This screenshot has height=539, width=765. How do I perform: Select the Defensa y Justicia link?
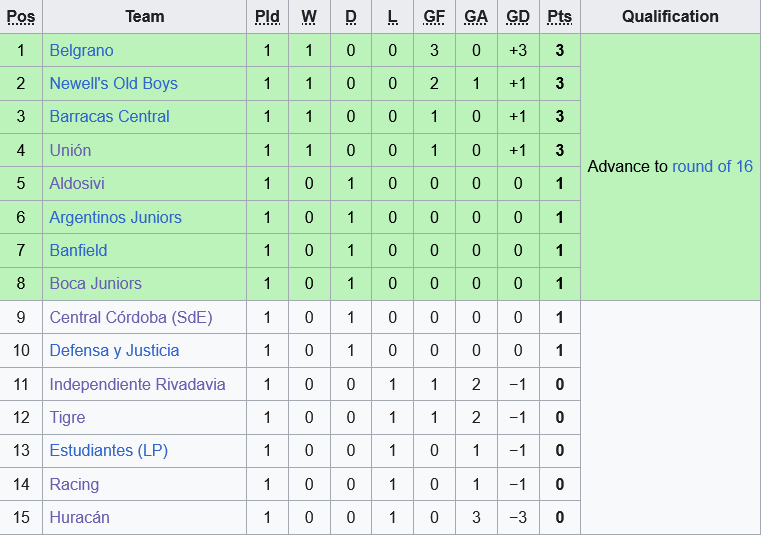point(114,350)
